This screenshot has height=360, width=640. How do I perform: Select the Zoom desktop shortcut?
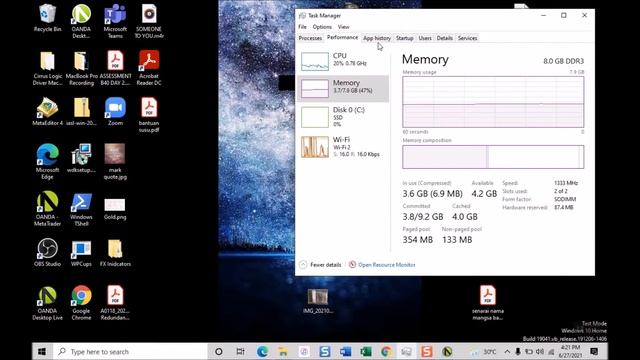[x=115, y=111]
